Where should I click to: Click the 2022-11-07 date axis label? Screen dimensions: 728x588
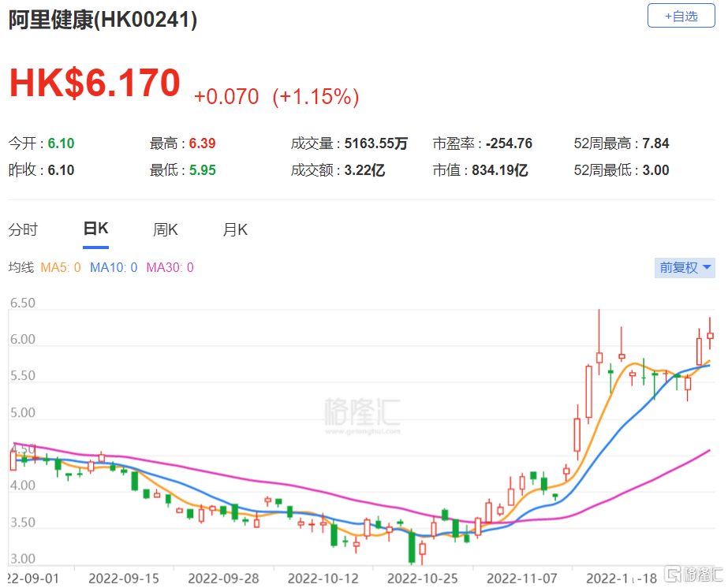coord(522,579)
